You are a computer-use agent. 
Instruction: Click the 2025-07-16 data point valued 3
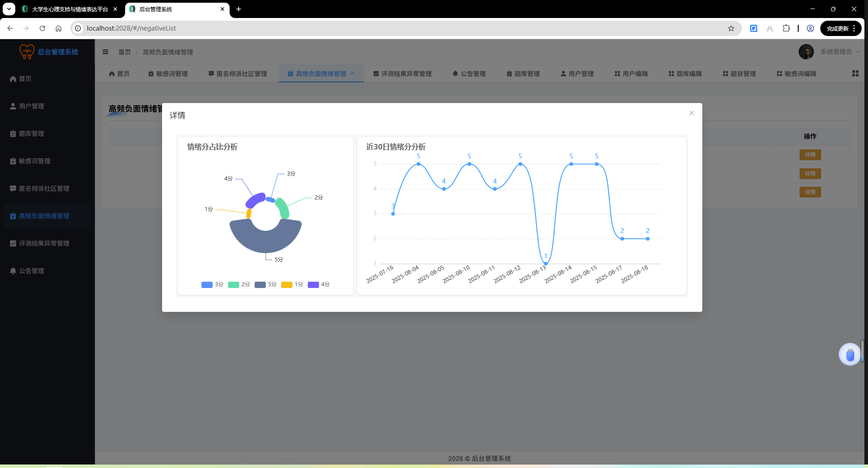click(x=393, y=214)
